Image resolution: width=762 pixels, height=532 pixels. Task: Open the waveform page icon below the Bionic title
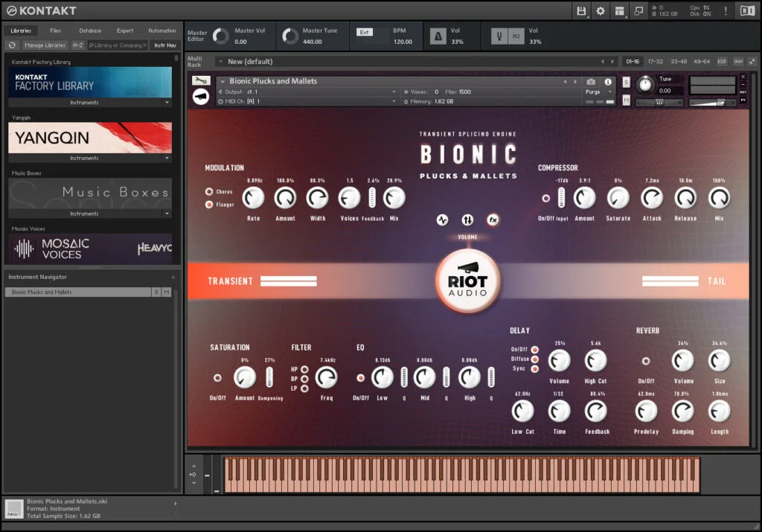click(x=442, y=220)
